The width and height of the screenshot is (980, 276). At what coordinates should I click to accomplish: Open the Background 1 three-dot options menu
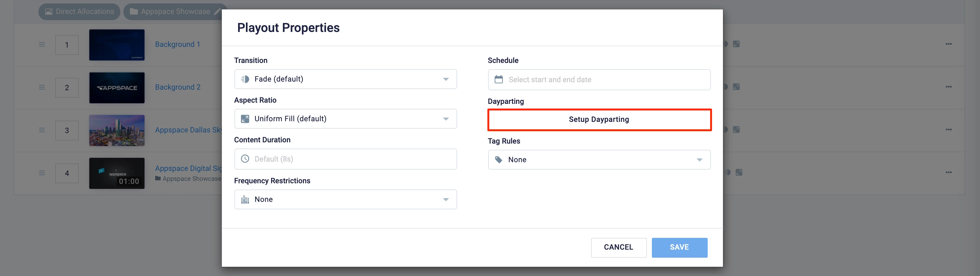948,44
